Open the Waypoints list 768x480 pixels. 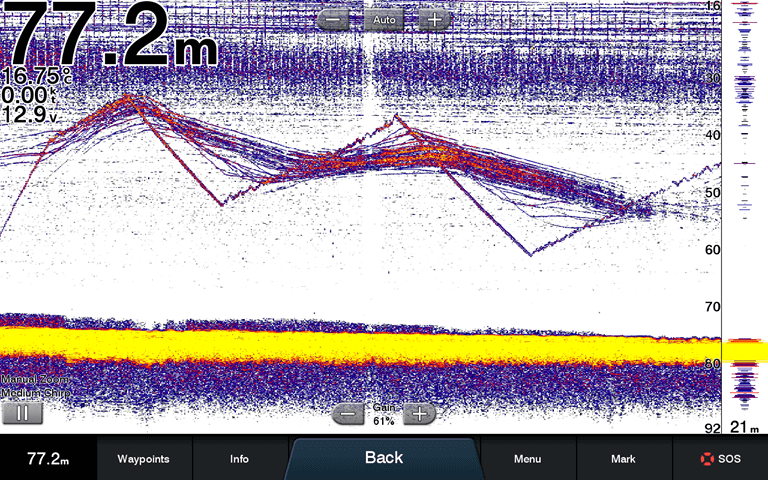143,459
